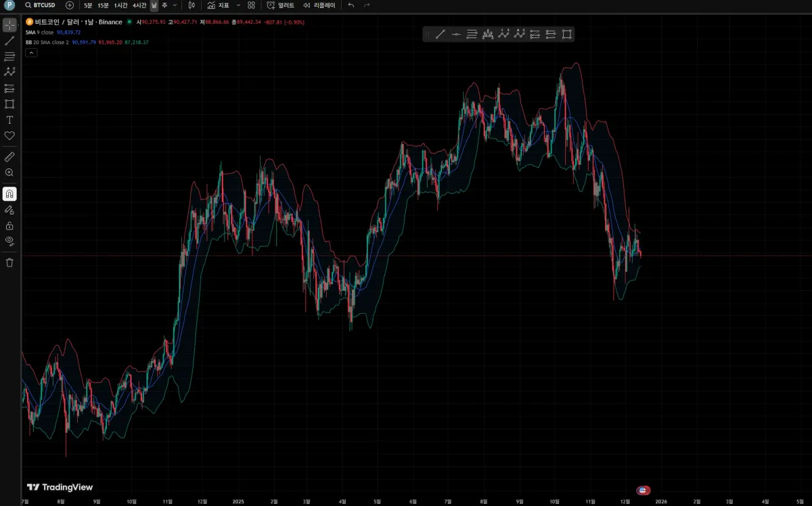Expand the indicators favorites dropdown arrow
This screenshot has height=506, width=812.
238,5
